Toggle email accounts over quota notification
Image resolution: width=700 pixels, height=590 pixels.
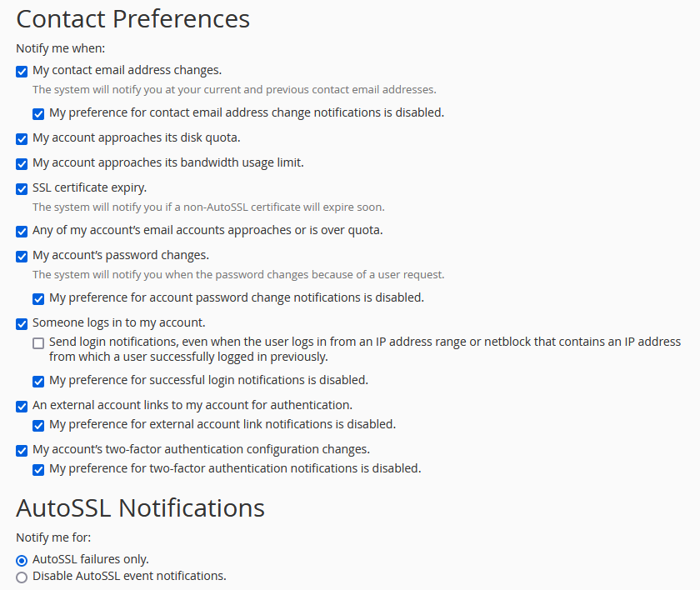pos(22,231)
